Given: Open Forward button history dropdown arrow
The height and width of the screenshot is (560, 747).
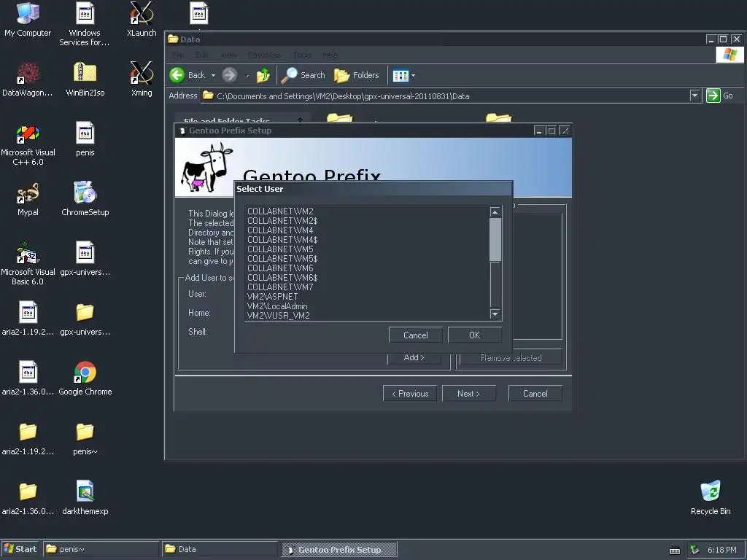Looking at the screenshot, I should [x=247, y=75].
